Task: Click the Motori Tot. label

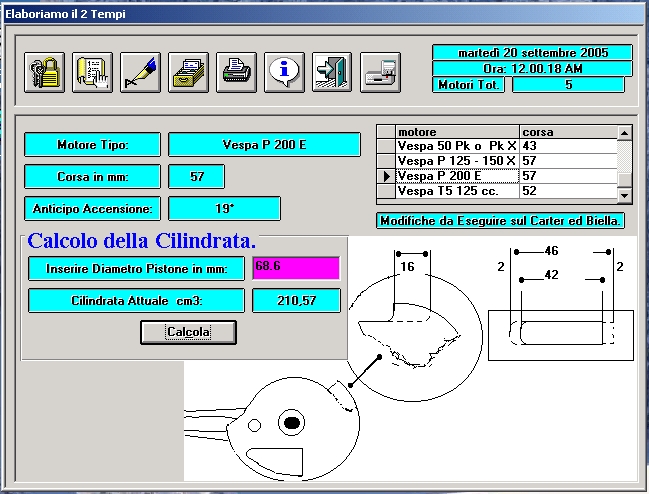Action: 469,85
